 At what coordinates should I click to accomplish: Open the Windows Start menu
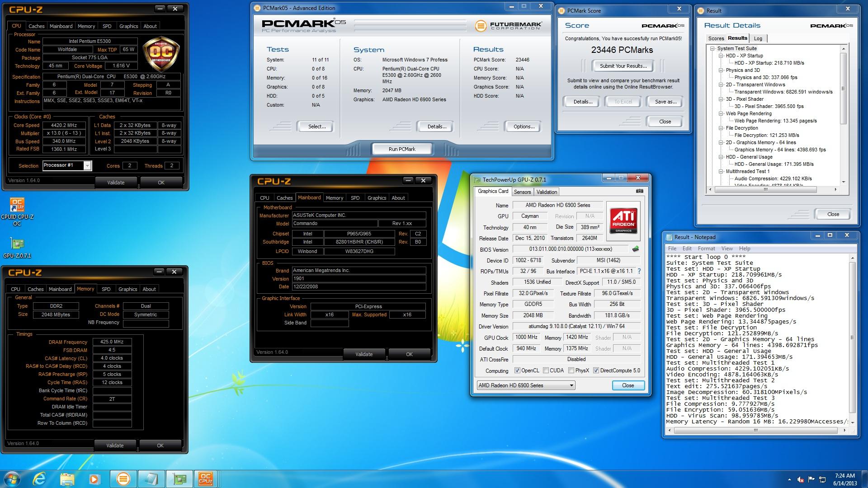[x=12, y=479]
